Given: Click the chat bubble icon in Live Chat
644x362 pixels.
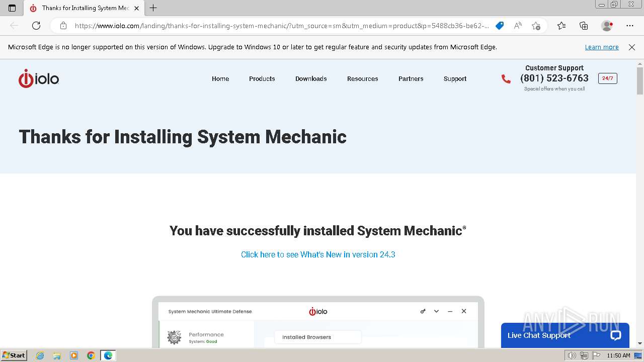Looking at the screenshot, I should 616,335.
